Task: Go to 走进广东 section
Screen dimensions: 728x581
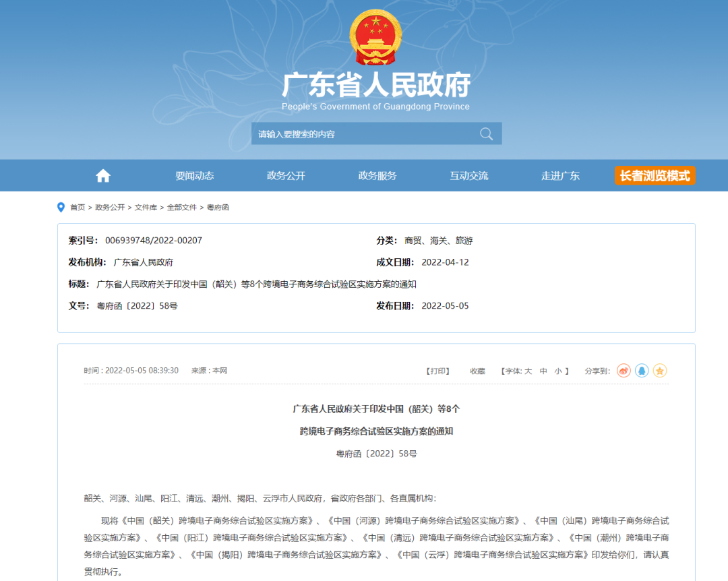Action: [x=560, y=176]
